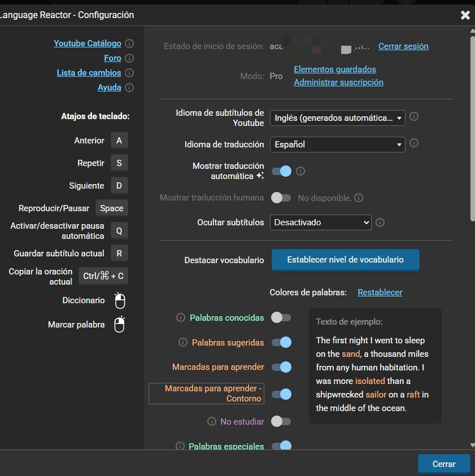The width and height of the screenshot is (475, 476).
Task: Click the vertical scrollbar thumb
Action: 472,129
